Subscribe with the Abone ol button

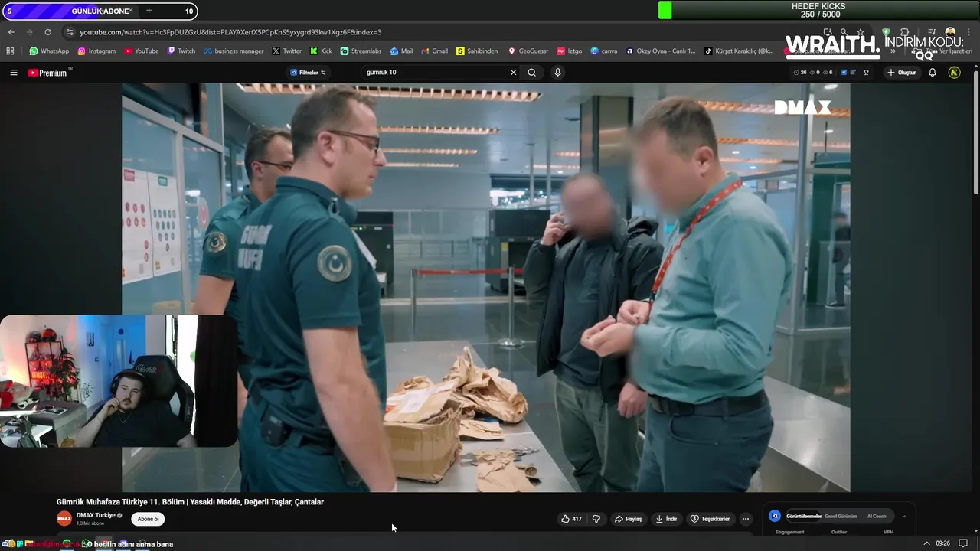(x=148, y=519)
